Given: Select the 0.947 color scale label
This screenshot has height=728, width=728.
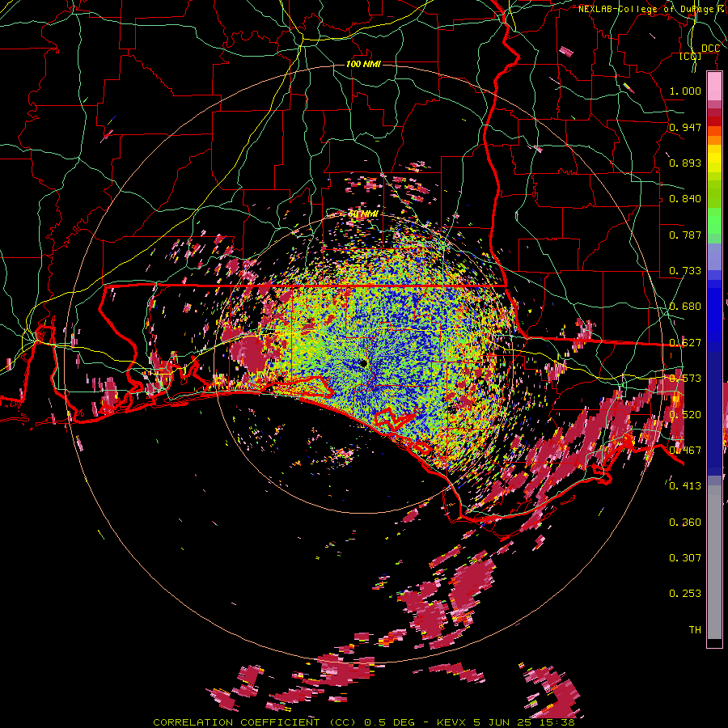Looking at the screenshot, I should (685, 127).
